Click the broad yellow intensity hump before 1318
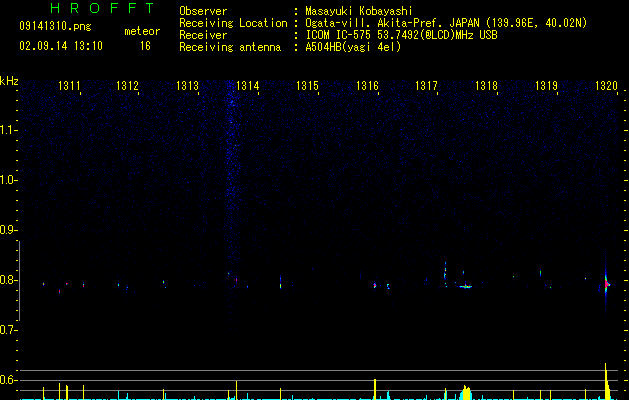The image size is (629, 400). (466, 392)
